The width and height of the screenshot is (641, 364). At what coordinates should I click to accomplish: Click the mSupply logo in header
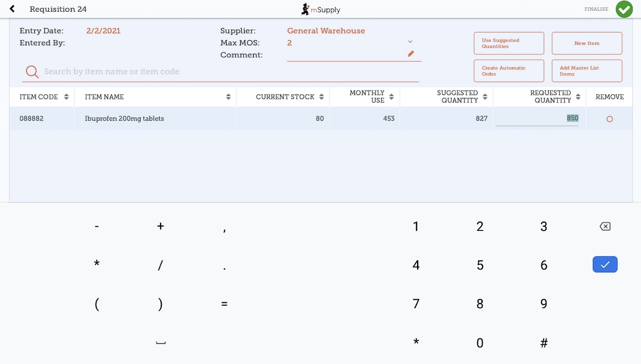click(321, 9)
